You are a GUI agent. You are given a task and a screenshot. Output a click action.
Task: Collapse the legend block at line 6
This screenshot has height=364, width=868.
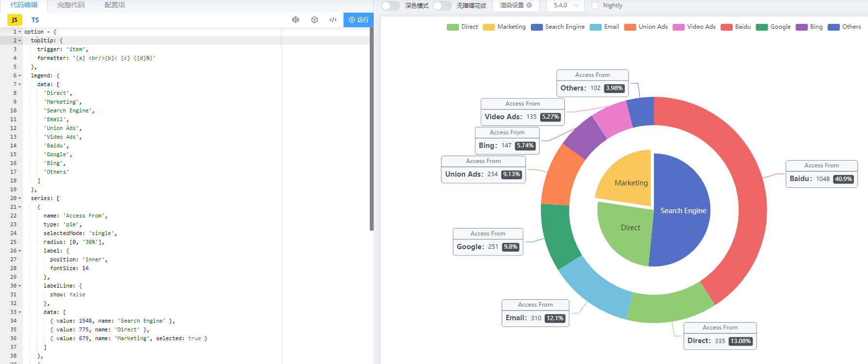(20, 75)
